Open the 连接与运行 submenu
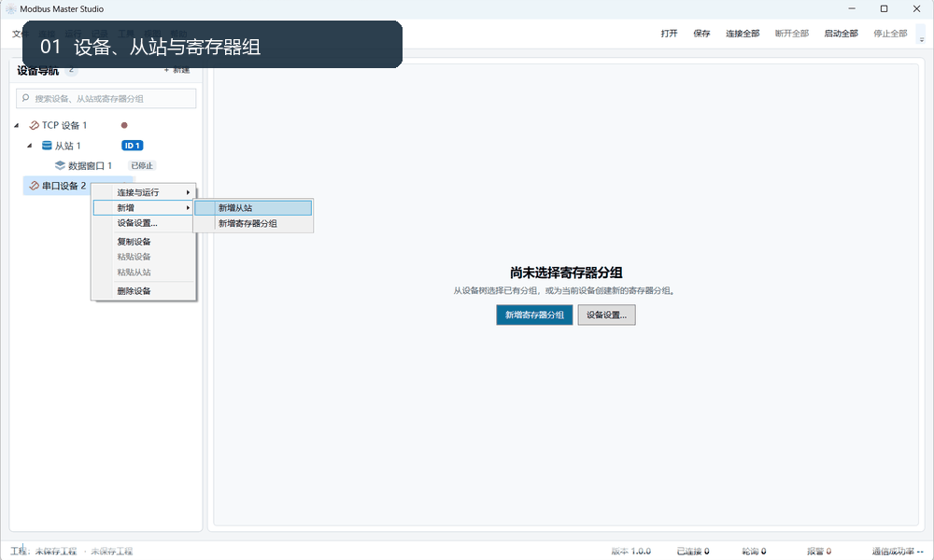The width and height of the screenshot is (934, 560). (x=144, y=192)
